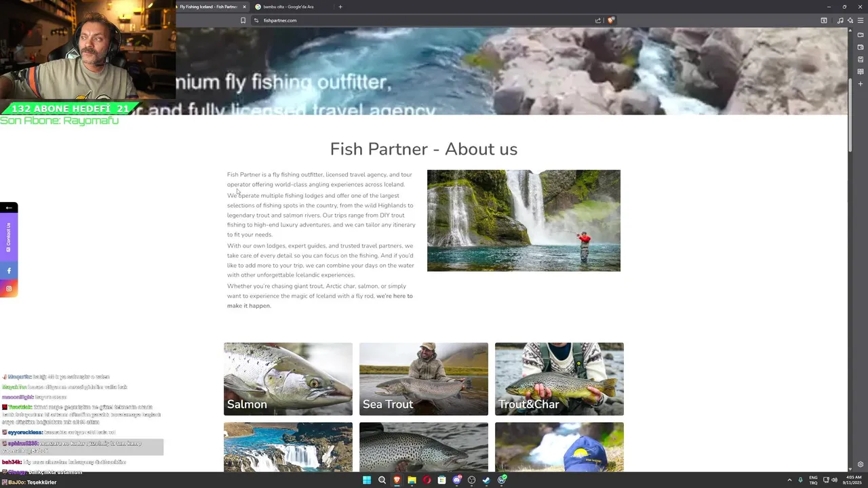Collapse left widget with arrow button
The width and height of the screenshot is (868, 488).
(x=9, y=208)
